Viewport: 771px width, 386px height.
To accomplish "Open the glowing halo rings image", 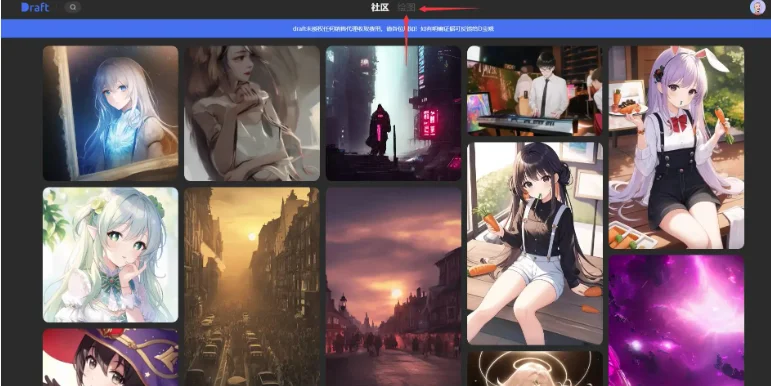I will (x=534, y=368).
